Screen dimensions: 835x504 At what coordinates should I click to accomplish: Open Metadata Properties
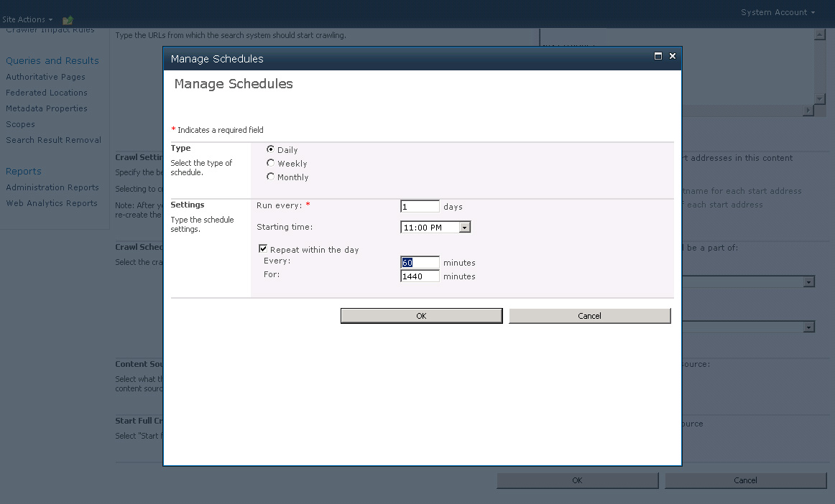(x=46, y=108)
